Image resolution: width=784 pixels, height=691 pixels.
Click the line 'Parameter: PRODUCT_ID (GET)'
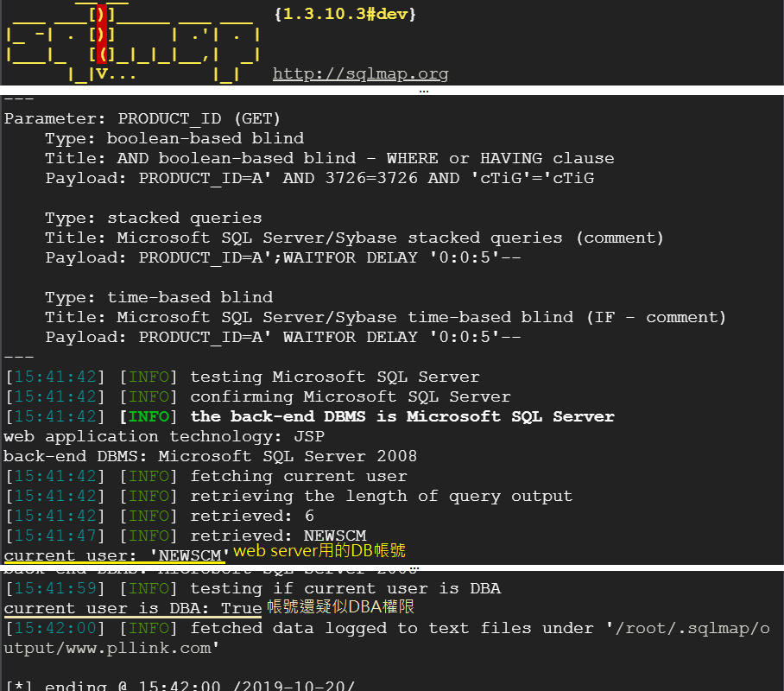142,118
